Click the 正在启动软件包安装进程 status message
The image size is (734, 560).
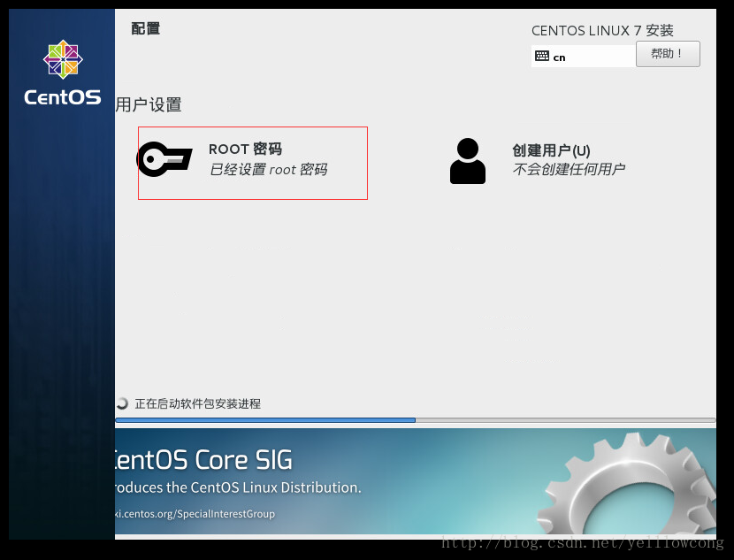point(197,403)
